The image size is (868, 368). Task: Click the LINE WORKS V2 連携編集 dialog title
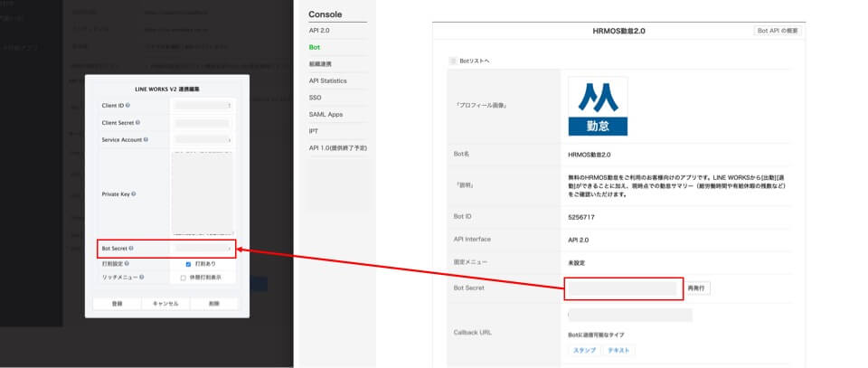point(166,90)
